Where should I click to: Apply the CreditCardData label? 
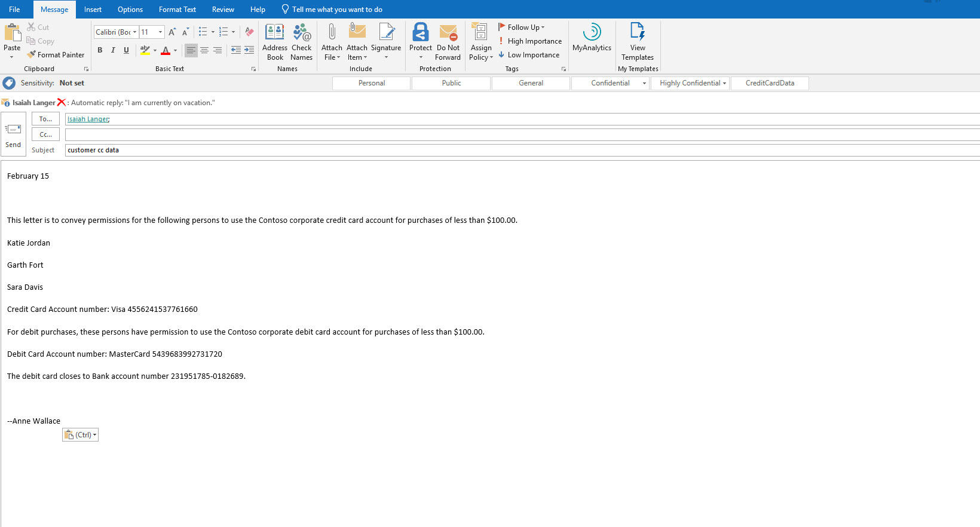pyautogui.click(x=770, y=83)
